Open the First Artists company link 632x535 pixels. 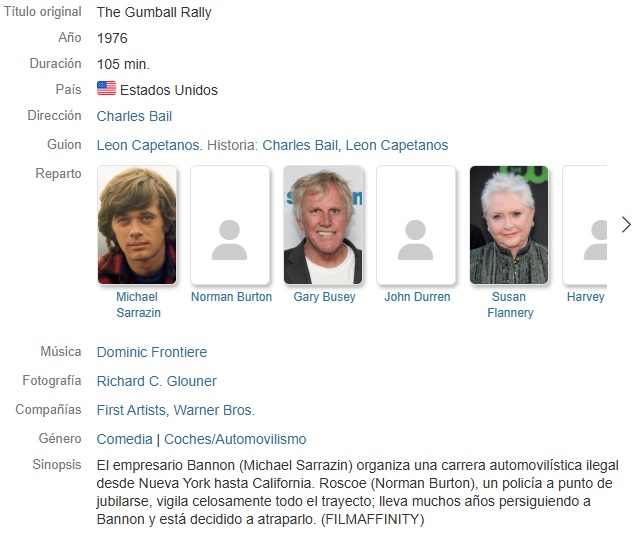(x=131, y=410)
